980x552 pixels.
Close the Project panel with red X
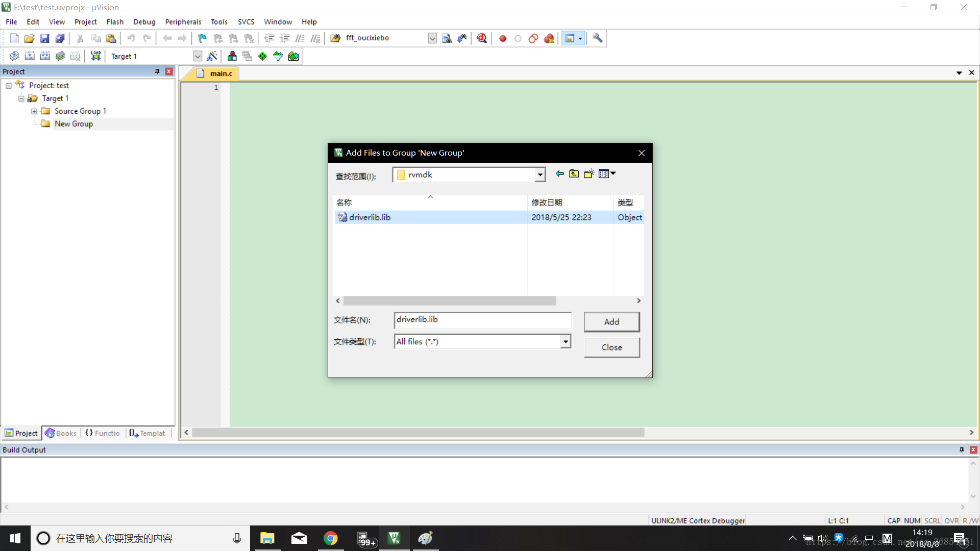(169, 71)
